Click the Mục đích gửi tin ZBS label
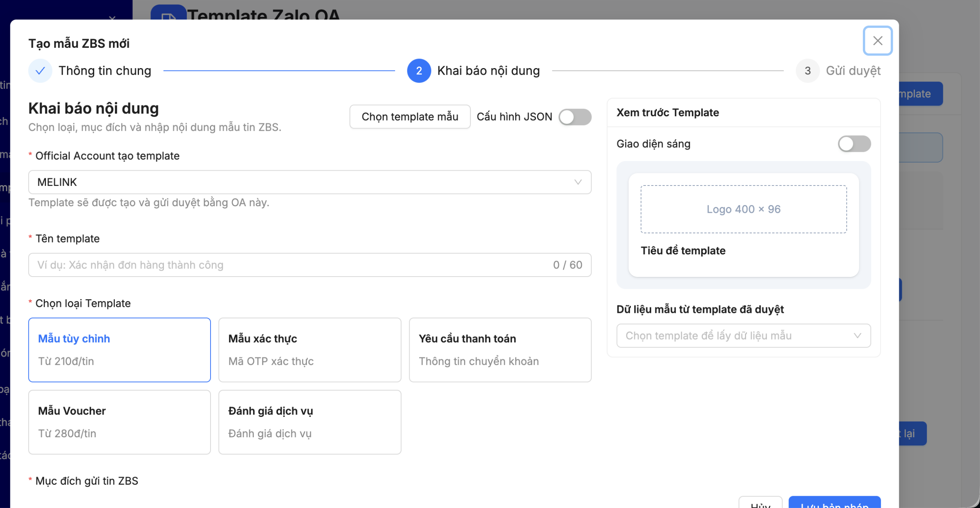This screenshot has height=508, width=980. 87,481
